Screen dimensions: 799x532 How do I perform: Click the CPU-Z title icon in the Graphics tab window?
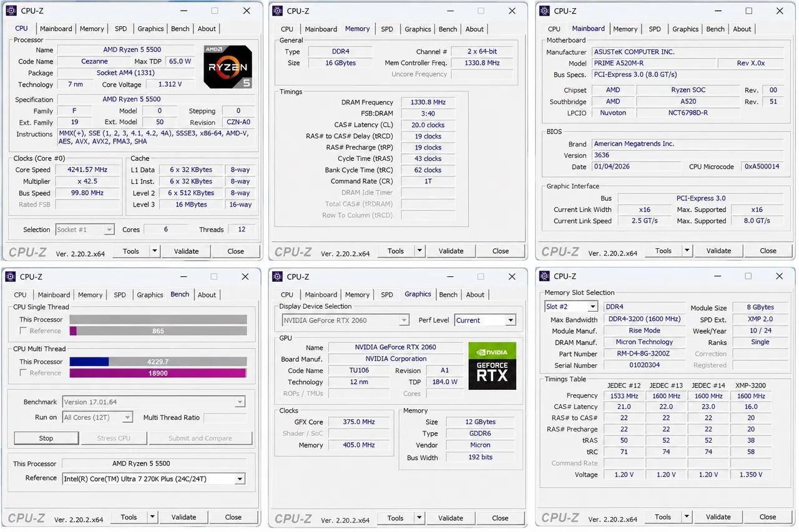pyautogui.click(x=278, y=276)
